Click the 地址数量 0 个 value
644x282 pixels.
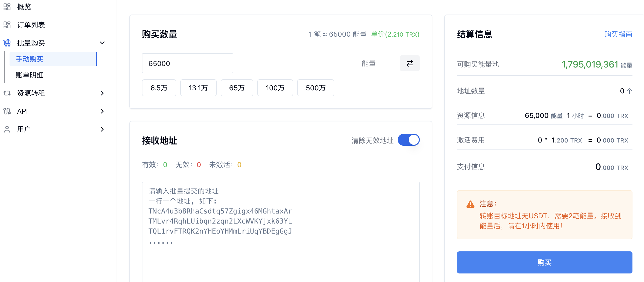tap(626, 91)
